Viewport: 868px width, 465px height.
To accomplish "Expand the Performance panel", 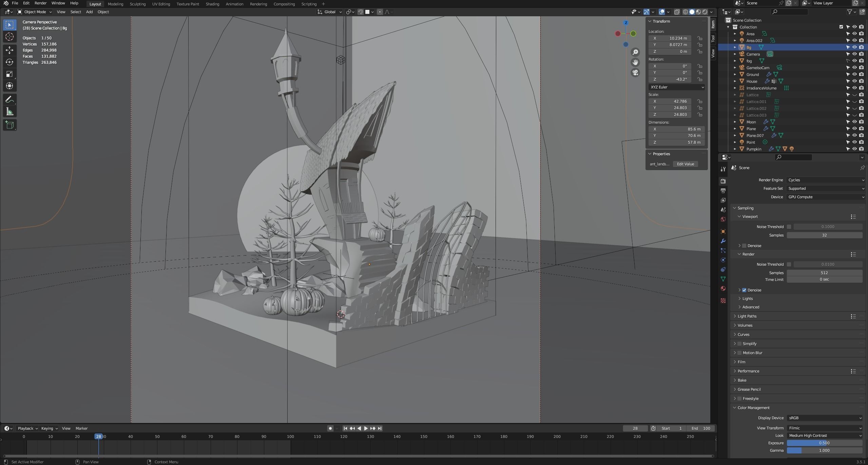I will click(x=748, y=371).
